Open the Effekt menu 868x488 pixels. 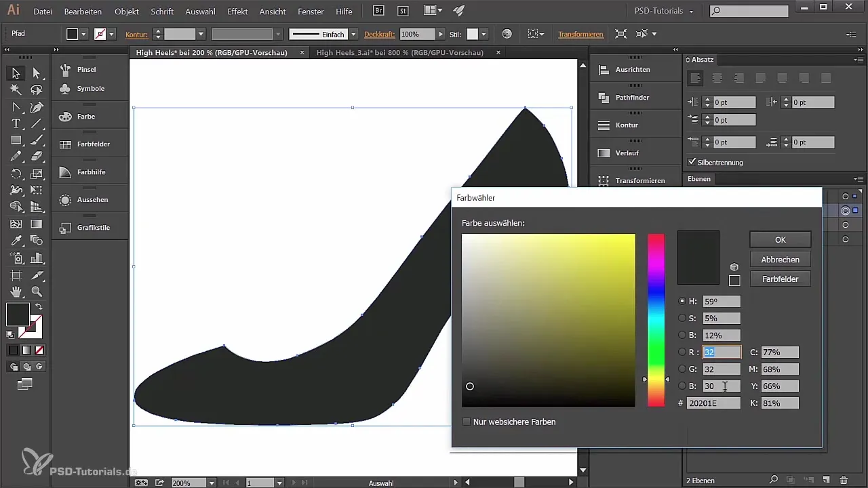point(237,12)
